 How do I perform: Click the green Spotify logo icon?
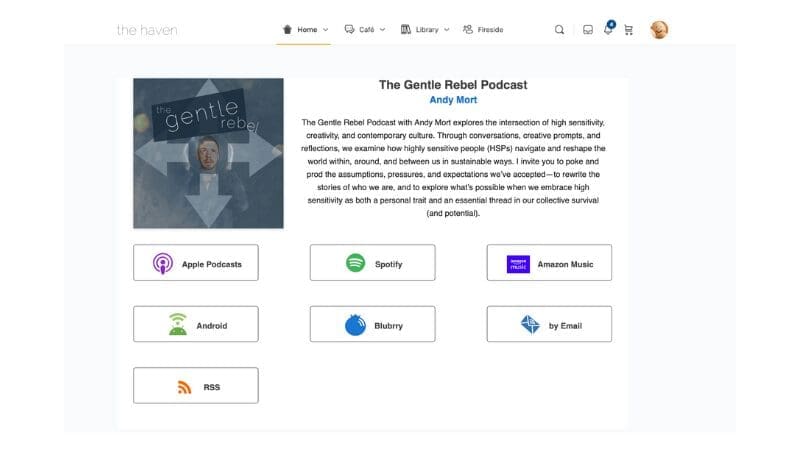(355, 263)
